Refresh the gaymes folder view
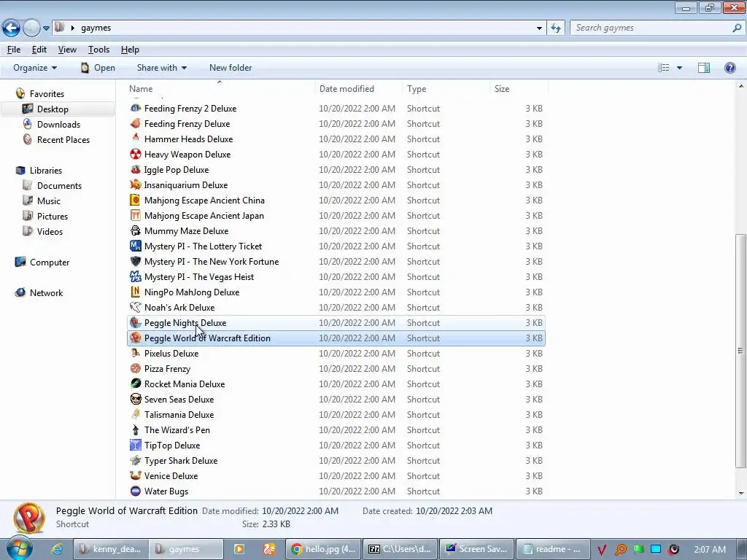 tap(555, 28)
